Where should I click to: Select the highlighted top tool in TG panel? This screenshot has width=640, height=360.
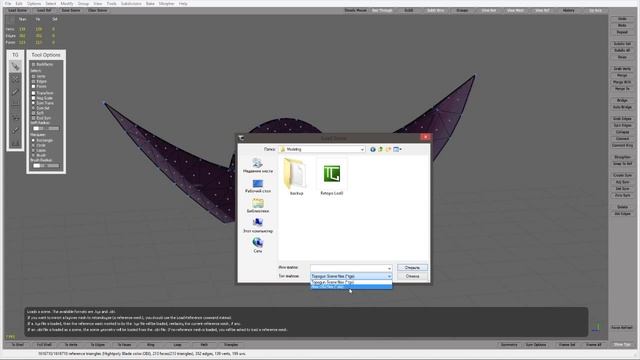pos(15,66)
